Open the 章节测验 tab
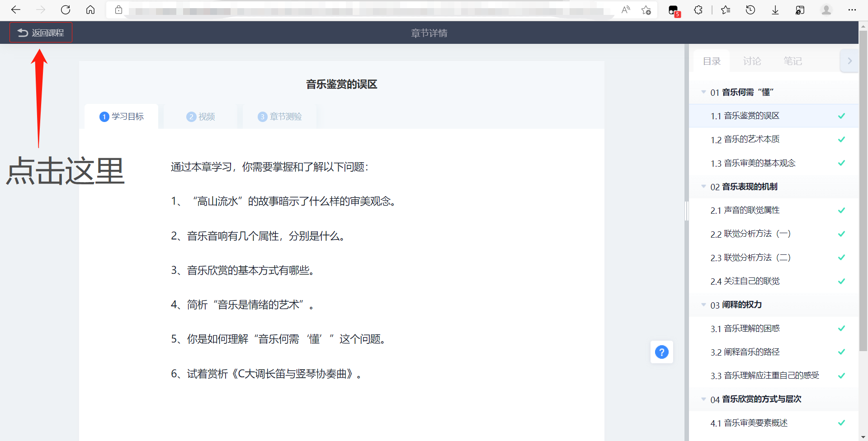This screenshot has width=868, height=441. tap(280, 117)
